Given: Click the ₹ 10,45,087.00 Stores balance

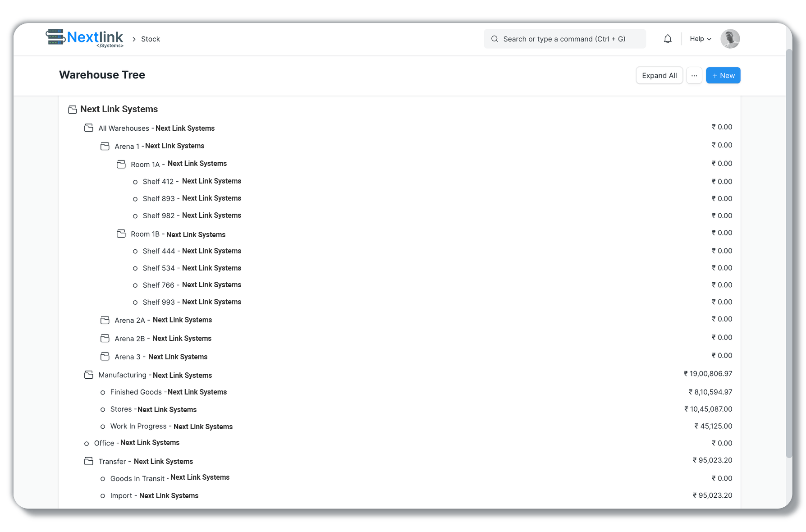Looking at the screenshot, I should pyautogui.click(x=708, y=409).
